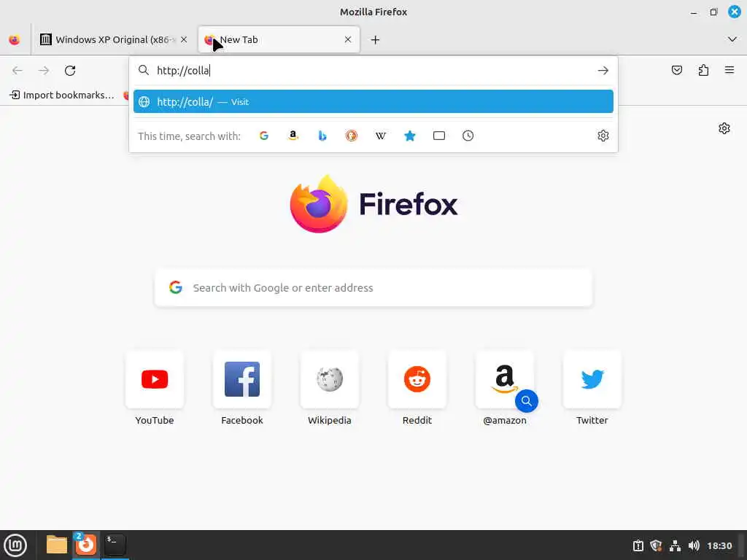Open the clock showing 18:30

coord(719,545)
